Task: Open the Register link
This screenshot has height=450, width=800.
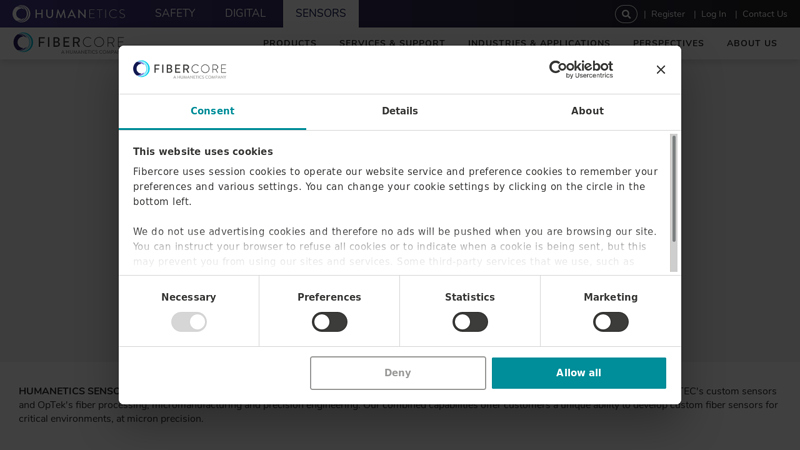Action: pos(668,14)
